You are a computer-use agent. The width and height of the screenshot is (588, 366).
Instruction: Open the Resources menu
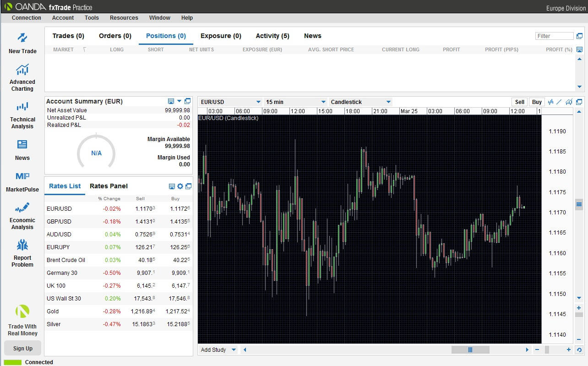coord(124,18)
